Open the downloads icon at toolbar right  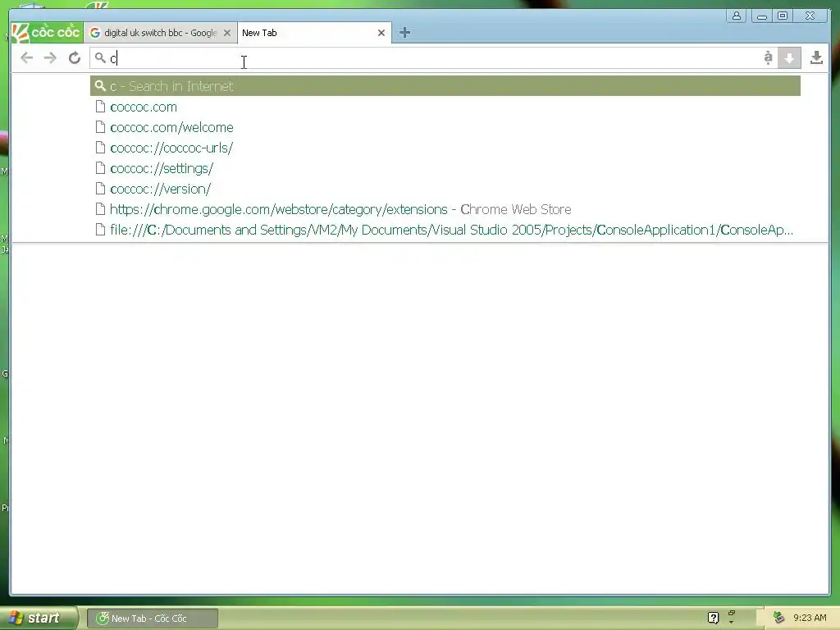click(x=816, y=58)
